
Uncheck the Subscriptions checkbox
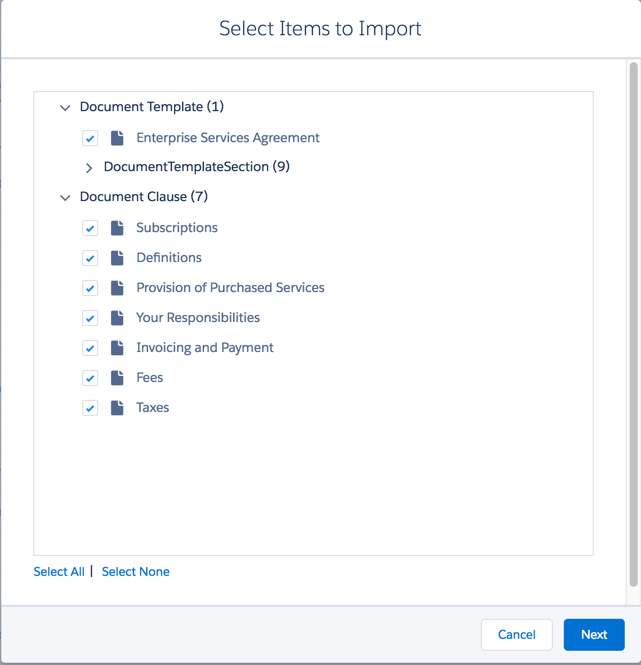click(90, 228)
